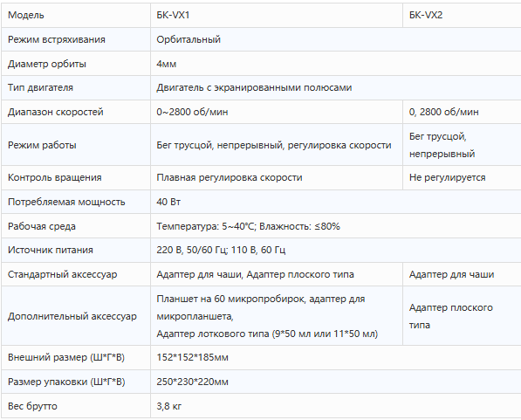Select Плавная регулировка скорости cell
521x420 pixels.
click(x=277, y=177)
